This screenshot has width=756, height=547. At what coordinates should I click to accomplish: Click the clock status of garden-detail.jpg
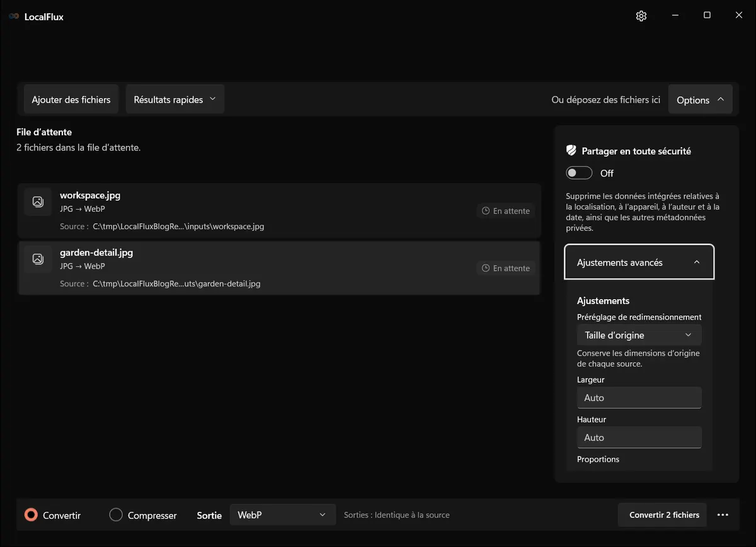coord(506,268)
